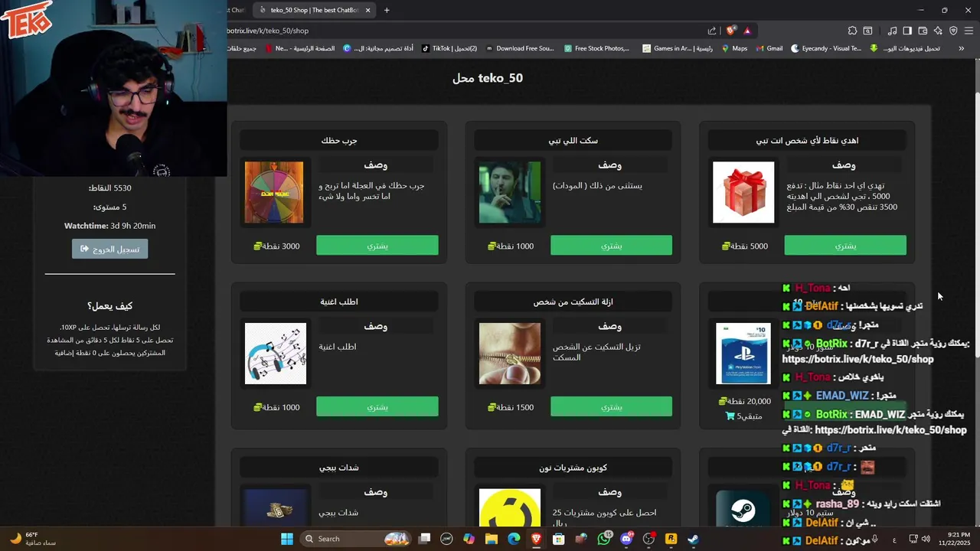Open the Eyecandy - Visual Te... bookmark
This screenshot has height=551, width=980.
(826, 48)
